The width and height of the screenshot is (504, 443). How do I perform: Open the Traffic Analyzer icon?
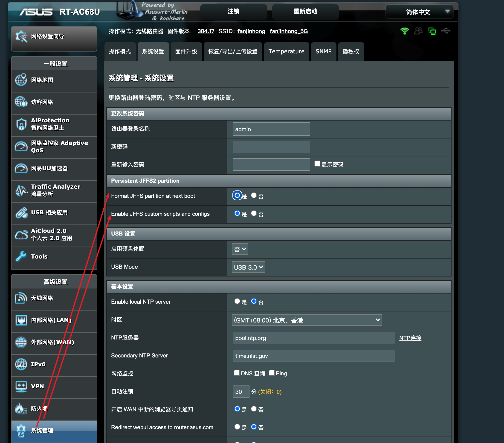[21, 190]
